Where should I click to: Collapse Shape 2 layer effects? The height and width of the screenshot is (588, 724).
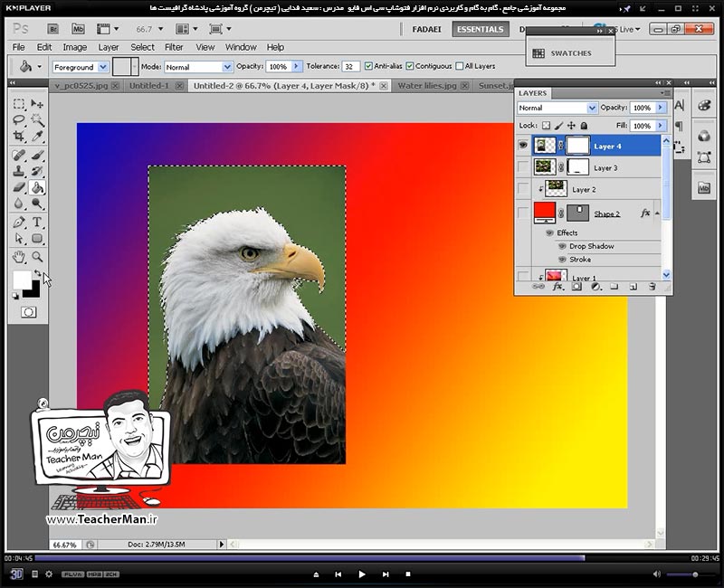click(x=657, y=213)
